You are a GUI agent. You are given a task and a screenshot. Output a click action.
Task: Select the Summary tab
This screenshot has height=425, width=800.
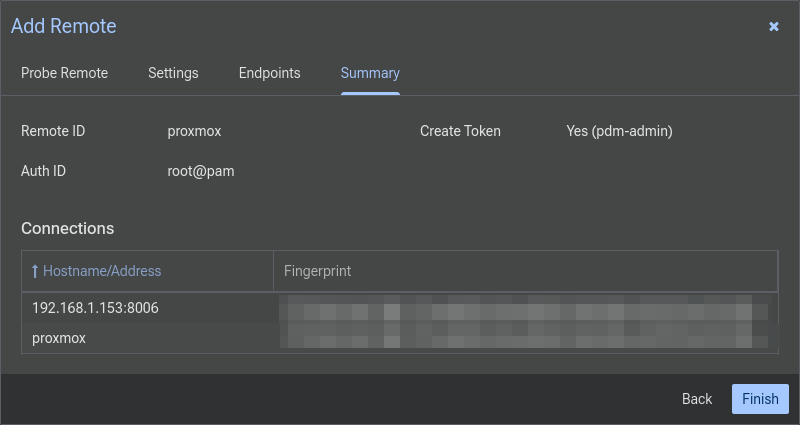(370, 73)
